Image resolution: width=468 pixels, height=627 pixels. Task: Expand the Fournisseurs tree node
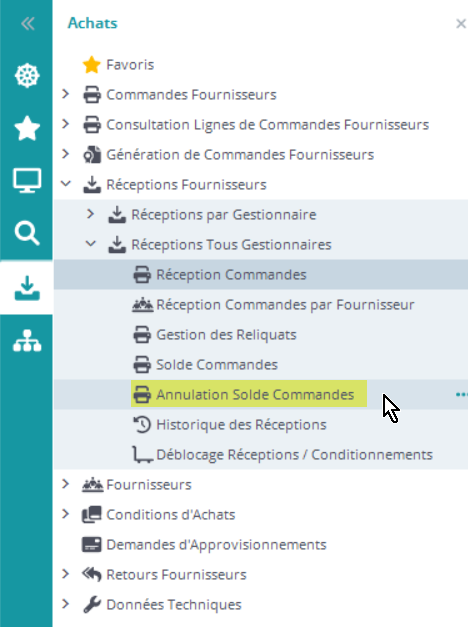tap(66, 484)
